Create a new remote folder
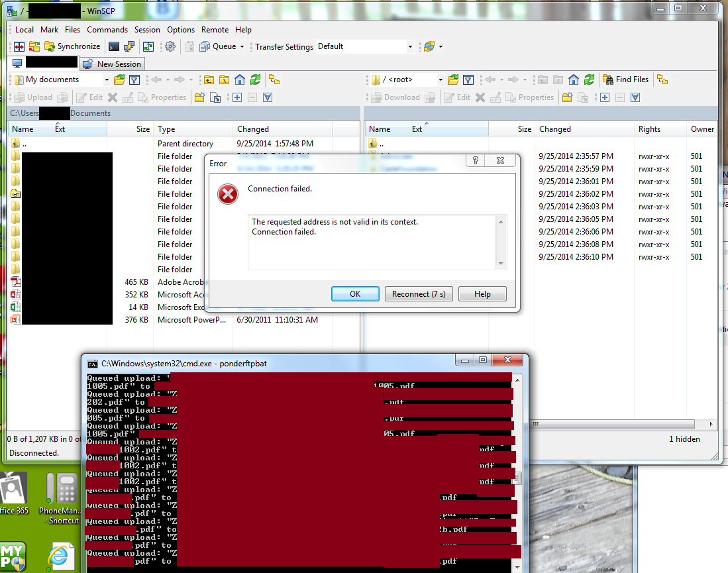The width and height of the screenshot is (728, 573). (x=567, y=97)
